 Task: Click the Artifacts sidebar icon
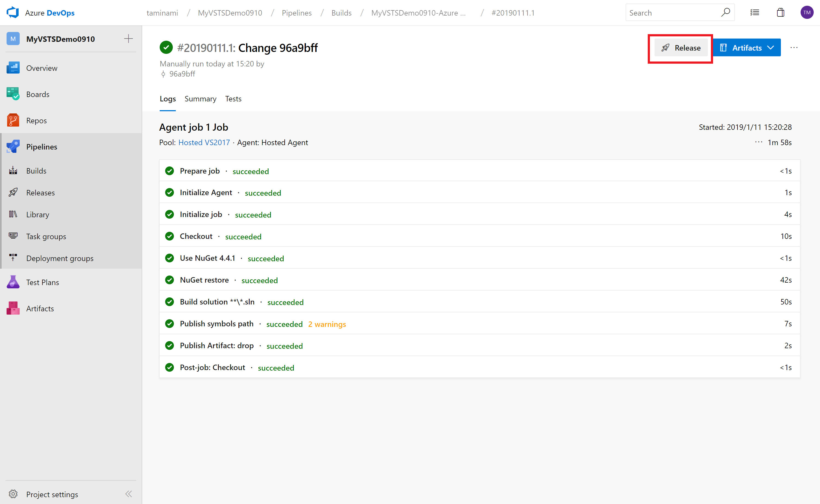(13, 308)
